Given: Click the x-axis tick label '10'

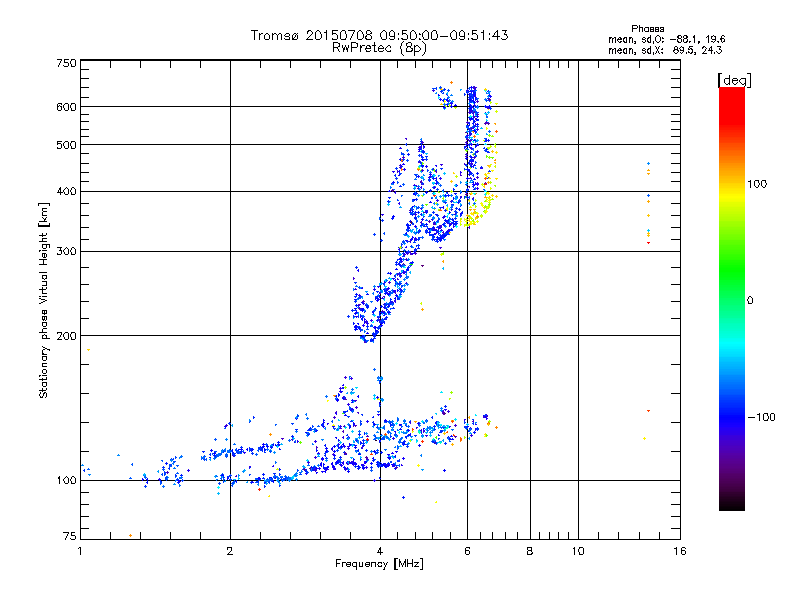Looking at the screenshot, I should (x=578, y=551).
